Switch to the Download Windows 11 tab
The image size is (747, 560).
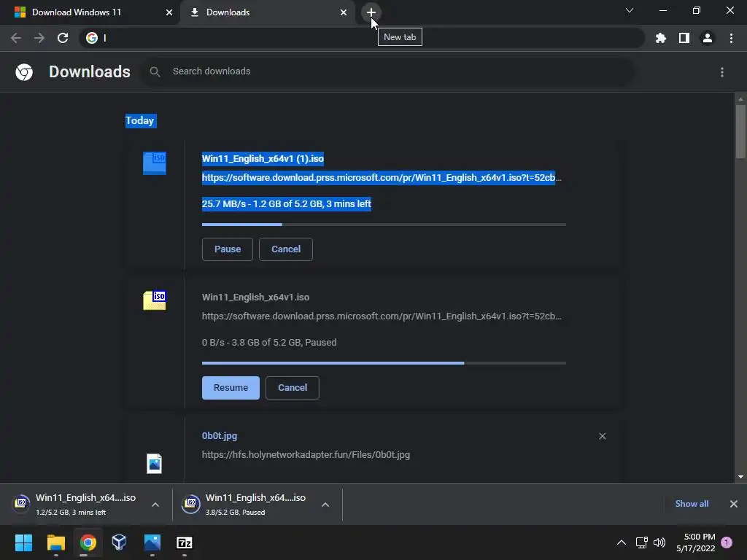coord(90,12)
